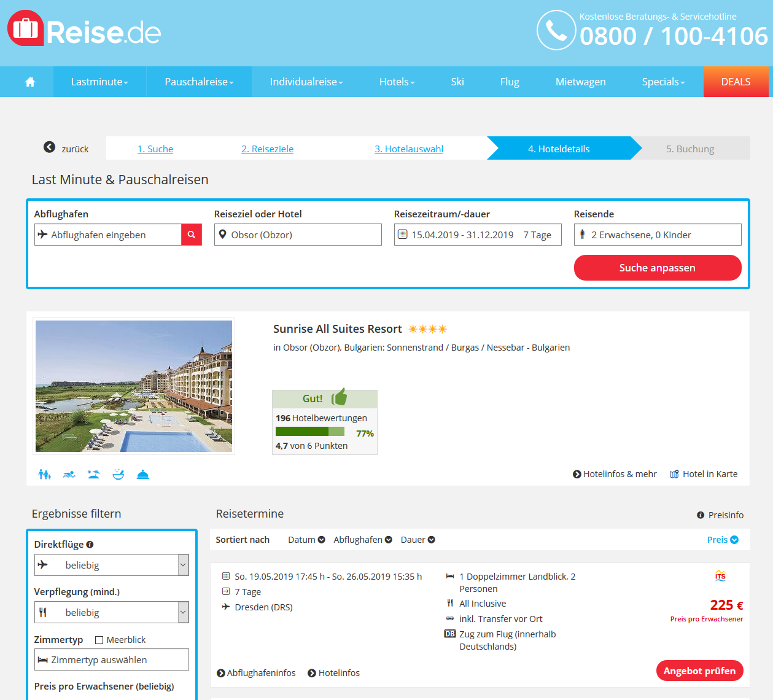Click the Suche anpassen button
773x700 pixels.
[658, 268]
